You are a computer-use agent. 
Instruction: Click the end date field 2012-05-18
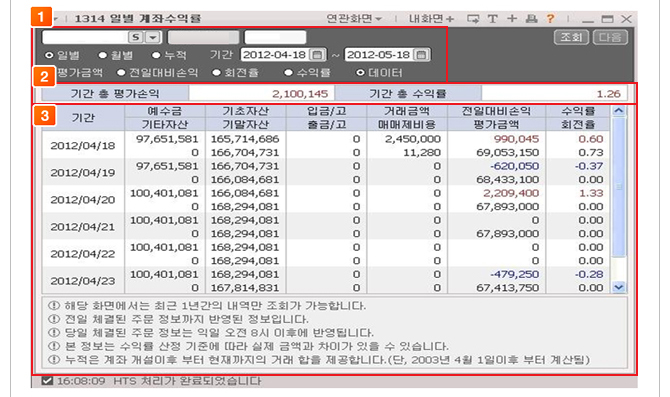point(379,55)
